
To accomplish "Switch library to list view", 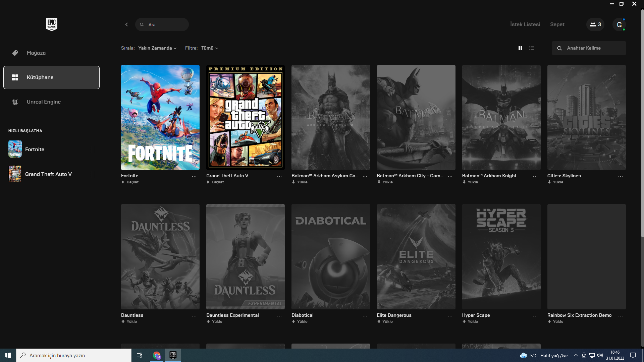I will pos(531,48).
